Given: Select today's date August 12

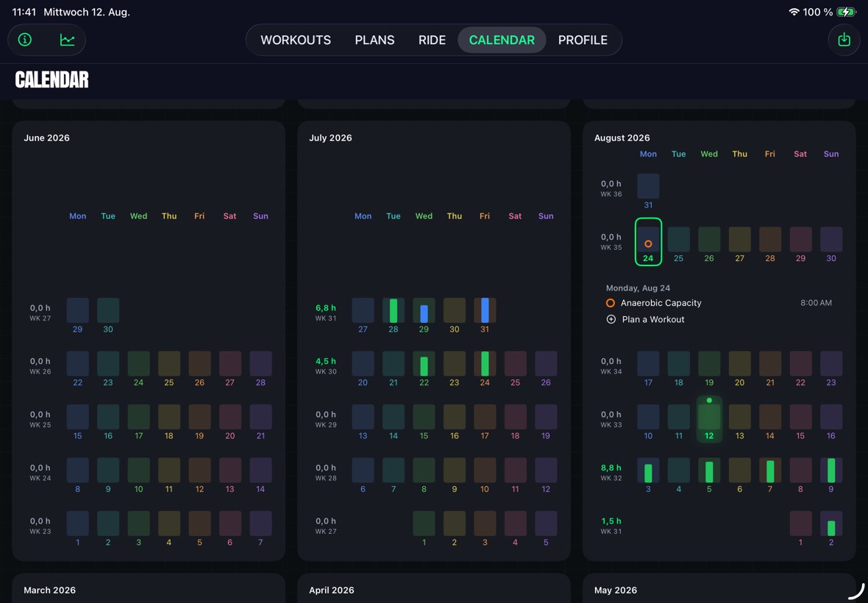Looking at the screenshot, I should click(709, 418).
